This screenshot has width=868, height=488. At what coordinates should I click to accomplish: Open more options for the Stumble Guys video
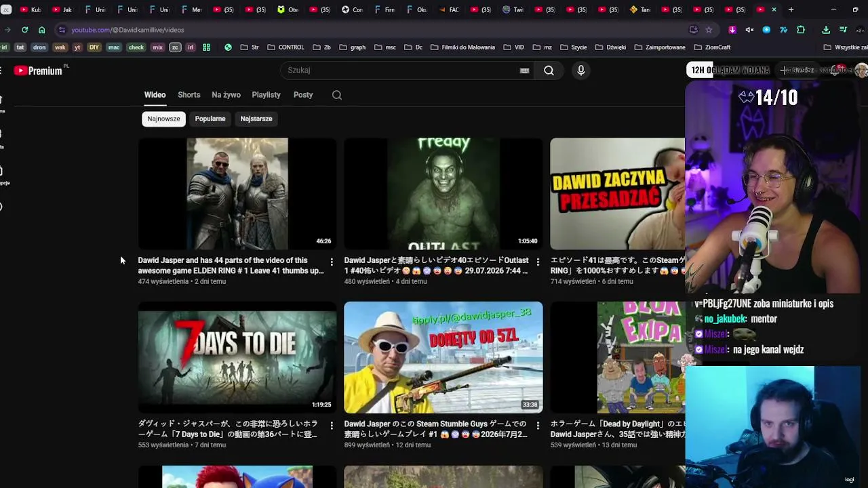[x=538, y=426]
